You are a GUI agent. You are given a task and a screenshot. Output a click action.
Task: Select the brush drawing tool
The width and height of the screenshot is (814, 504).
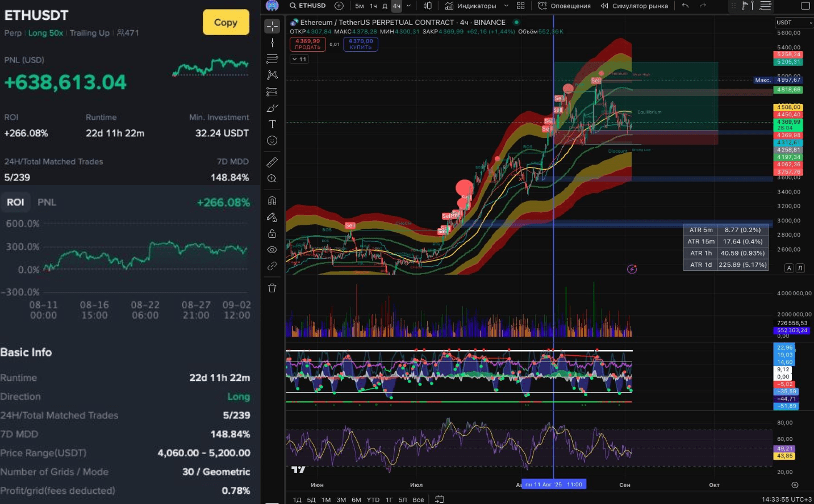[x=272, y=108]
